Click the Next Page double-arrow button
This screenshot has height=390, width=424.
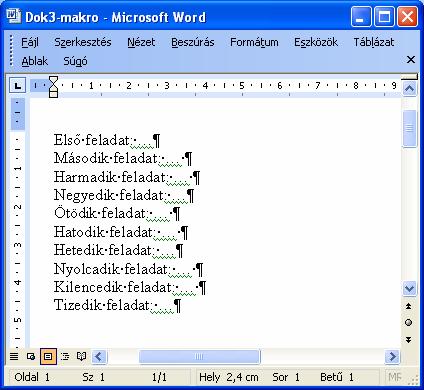(x=409, y=340)
